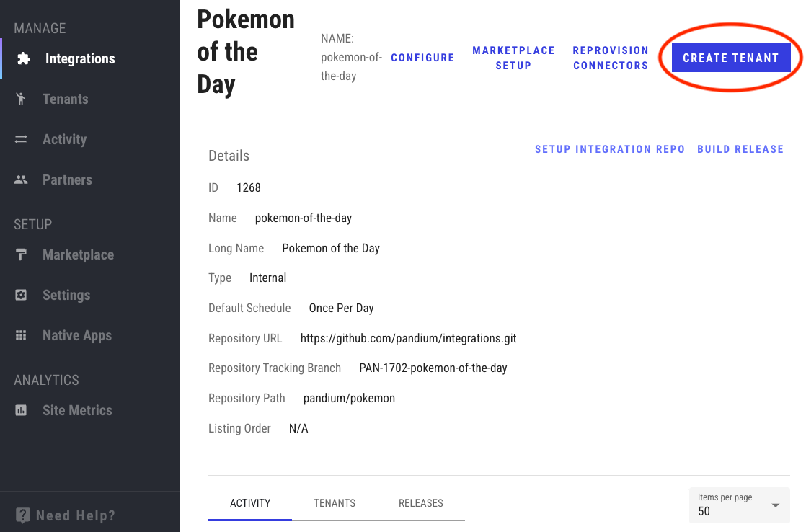Click the Site Metrics chart icon

coord(21,411)
